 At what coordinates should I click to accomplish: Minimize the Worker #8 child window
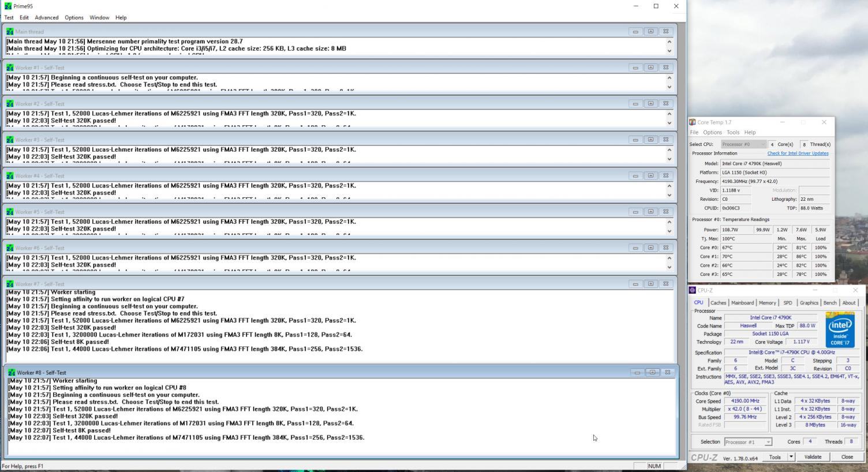point(637,373)
